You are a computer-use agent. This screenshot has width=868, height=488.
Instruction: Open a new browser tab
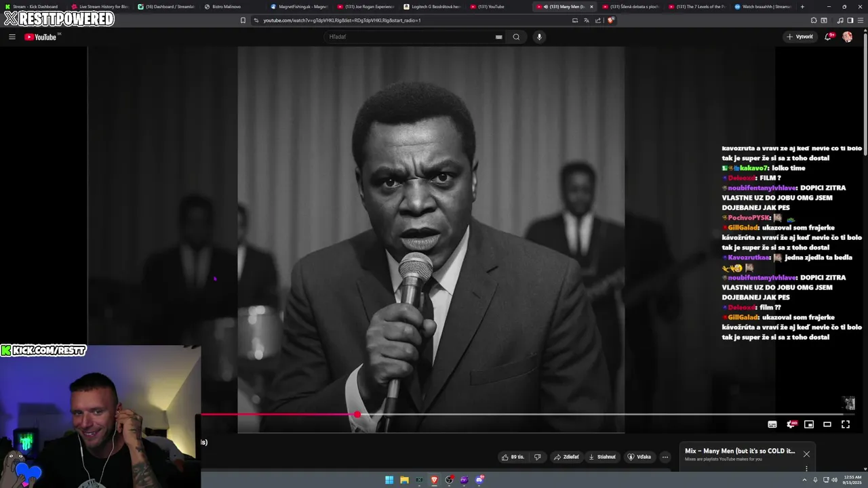pos(802,7)
